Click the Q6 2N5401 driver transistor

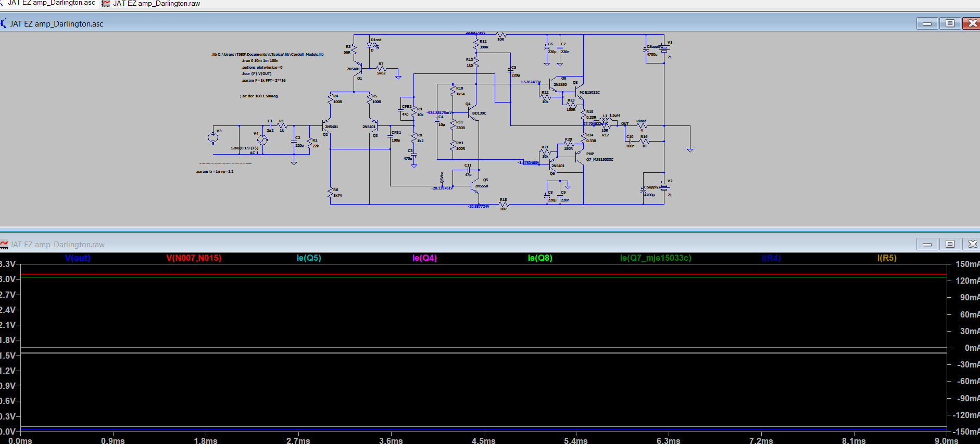tap(553, 163)
